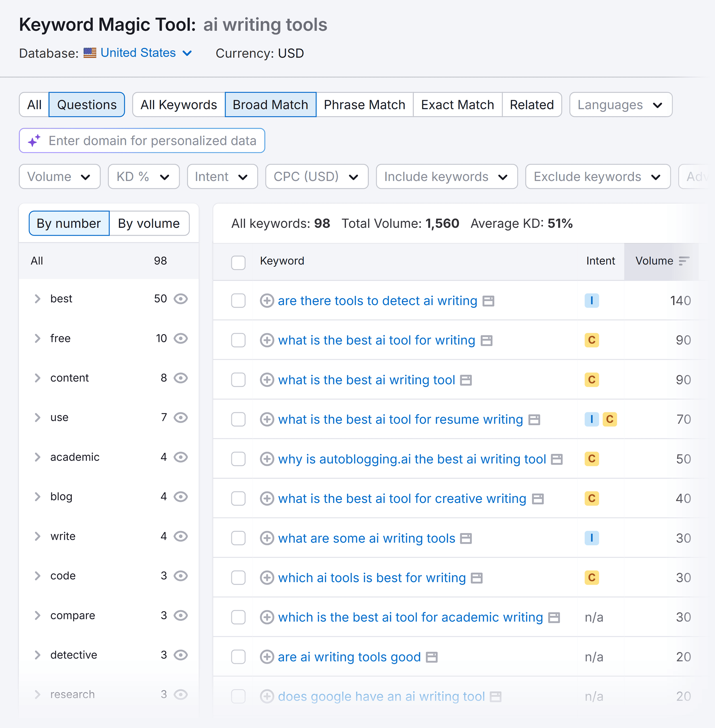
Task: Open the Languages dropdown
Action: pyautogui.click(x=620, y=105)
